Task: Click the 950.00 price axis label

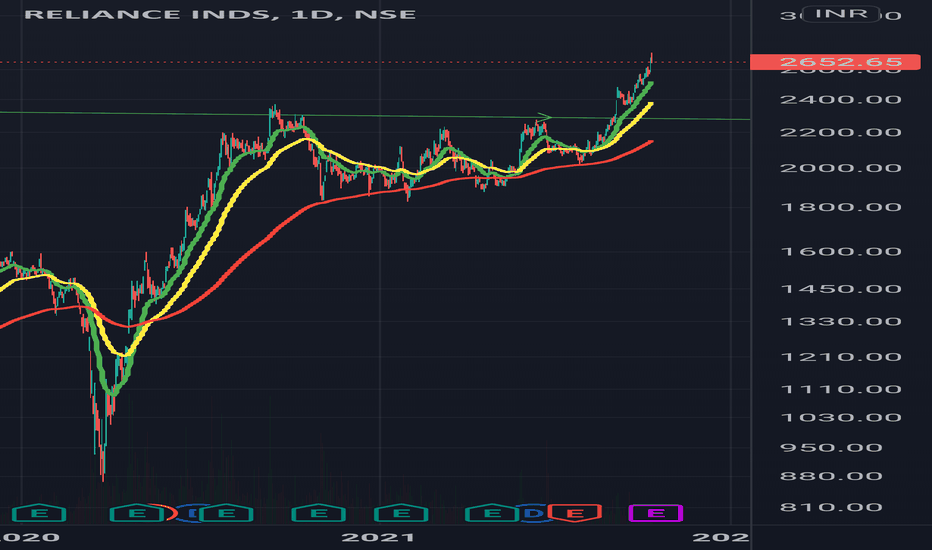Action: click(x=831, y=448)
